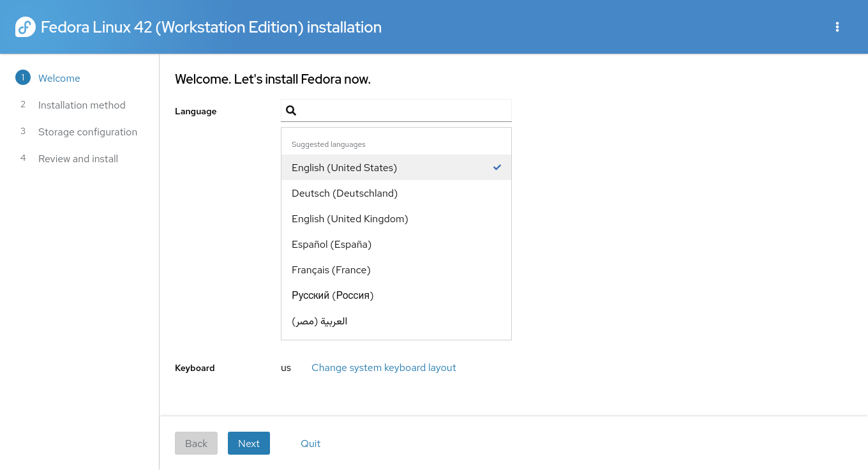Choose Français (France) from the list

396,269
